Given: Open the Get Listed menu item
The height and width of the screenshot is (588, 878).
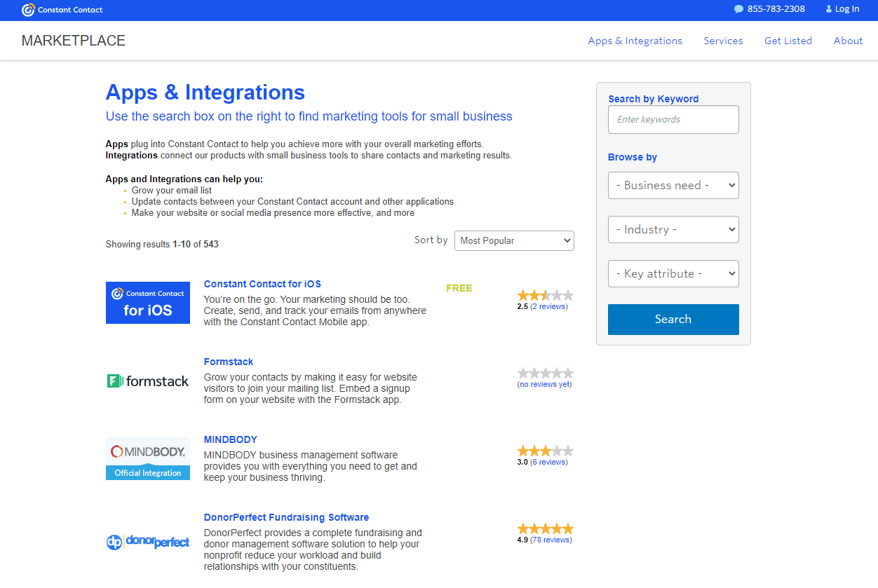Looking at the screenshot, I should tap(788, 41).
